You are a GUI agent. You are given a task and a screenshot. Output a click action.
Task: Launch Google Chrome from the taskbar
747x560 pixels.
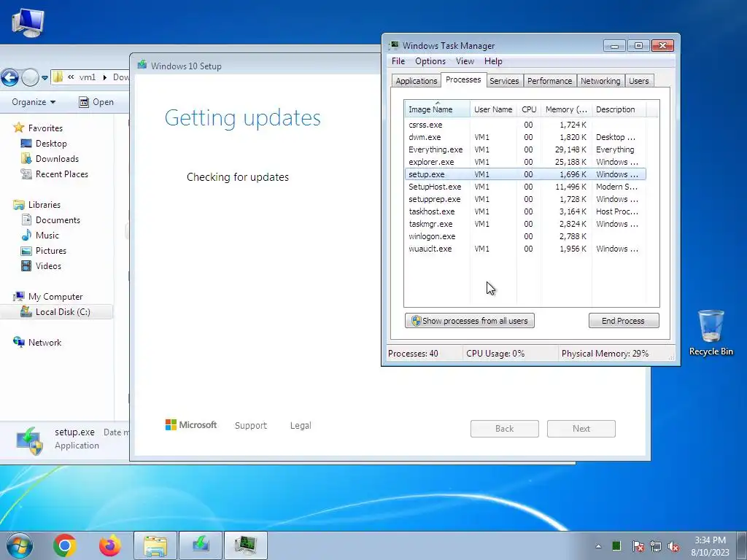coord(65,545)
